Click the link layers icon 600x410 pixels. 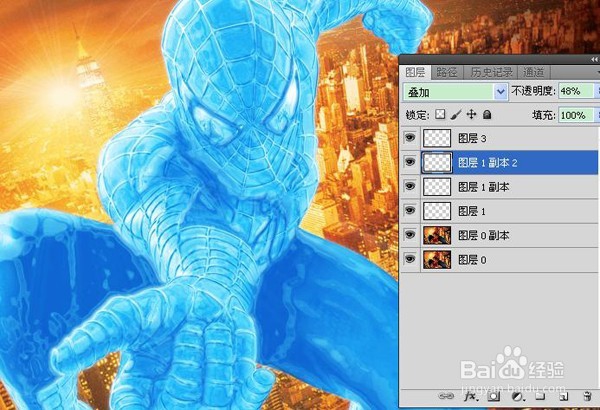pos(446,396)
